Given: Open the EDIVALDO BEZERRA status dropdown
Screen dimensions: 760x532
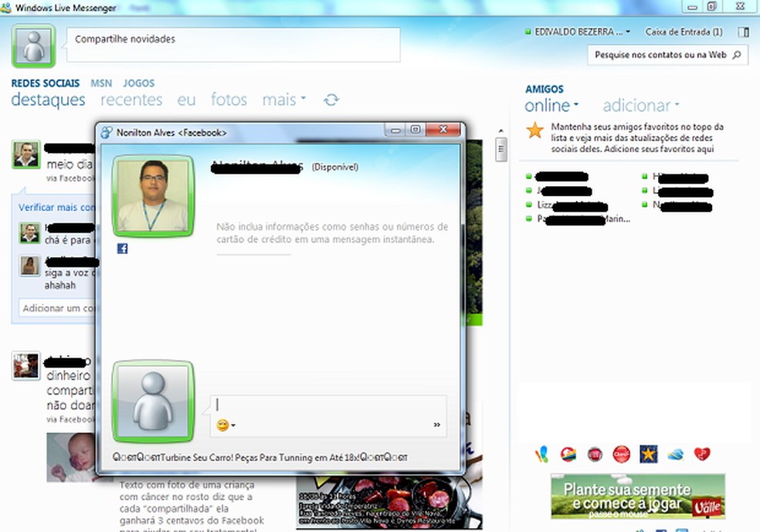Looking at the screenshot, I should (x=578, y=32).
